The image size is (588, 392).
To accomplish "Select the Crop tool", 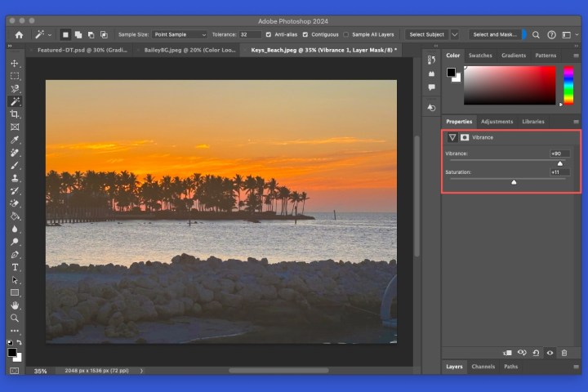I will pos(15,114).
